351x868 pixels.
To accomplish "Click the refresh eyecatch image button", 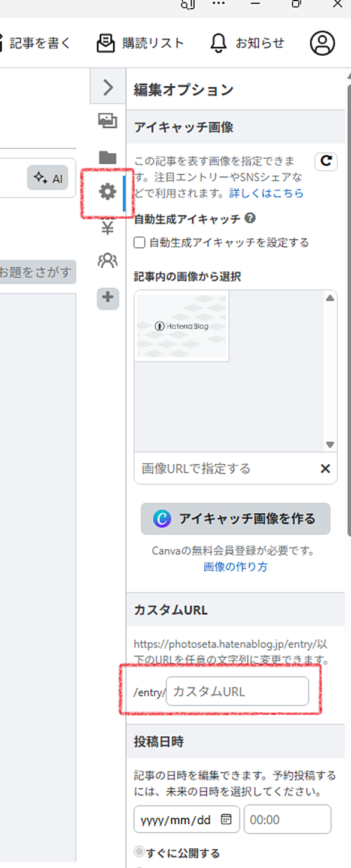I will pos(326,161).
